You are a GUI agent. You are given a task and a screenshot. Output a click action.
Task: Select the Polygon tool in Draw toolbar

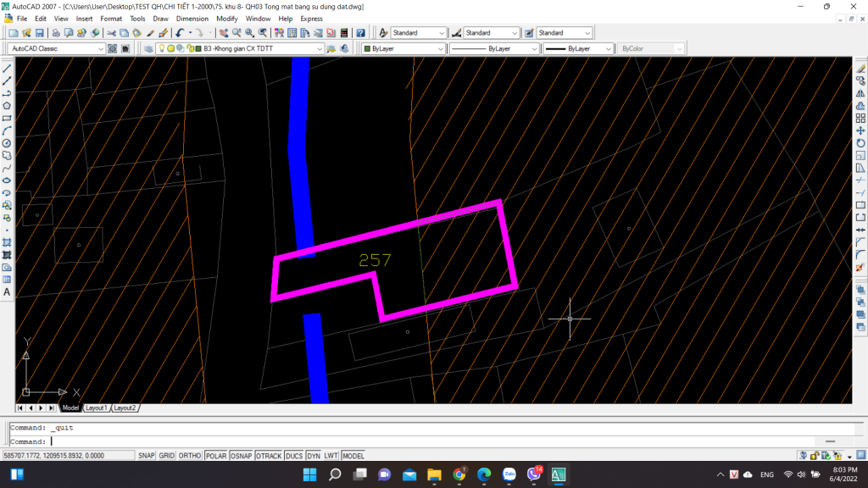click(x=7, y=106)
